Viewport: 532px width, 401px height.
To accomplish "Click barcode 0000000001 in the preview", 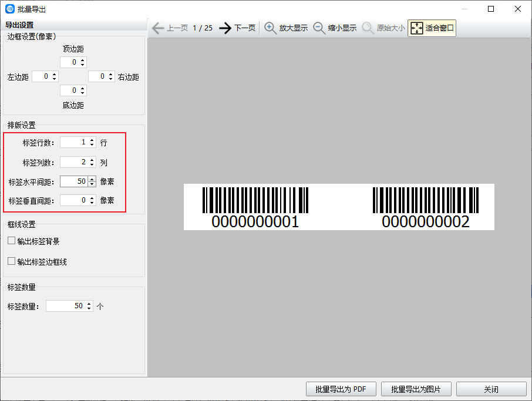I will tap(255, 207).
